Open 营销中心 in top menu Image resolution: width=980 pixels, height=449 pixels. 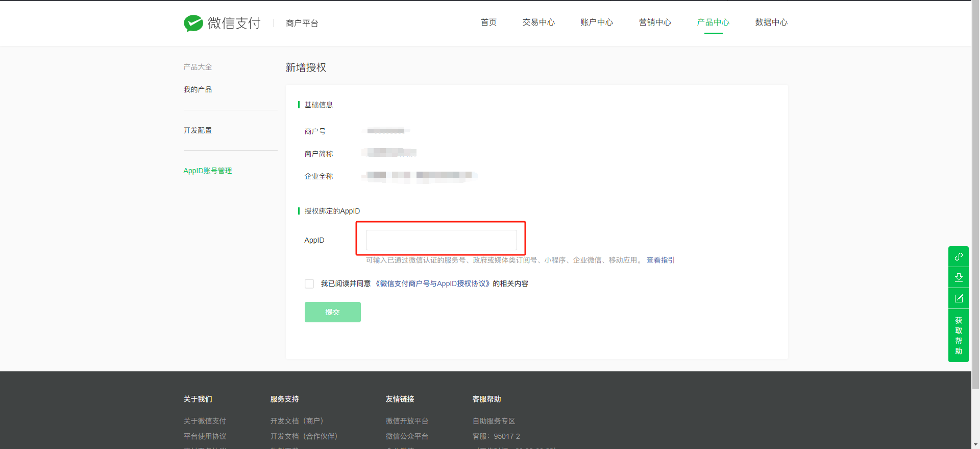coord(655,22)
